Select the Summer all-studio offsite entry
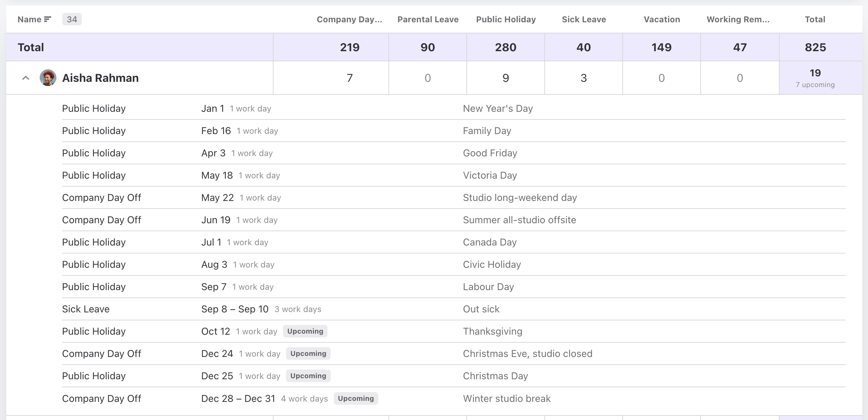Viewport: 868px width, 420px height. coord(454,220)
